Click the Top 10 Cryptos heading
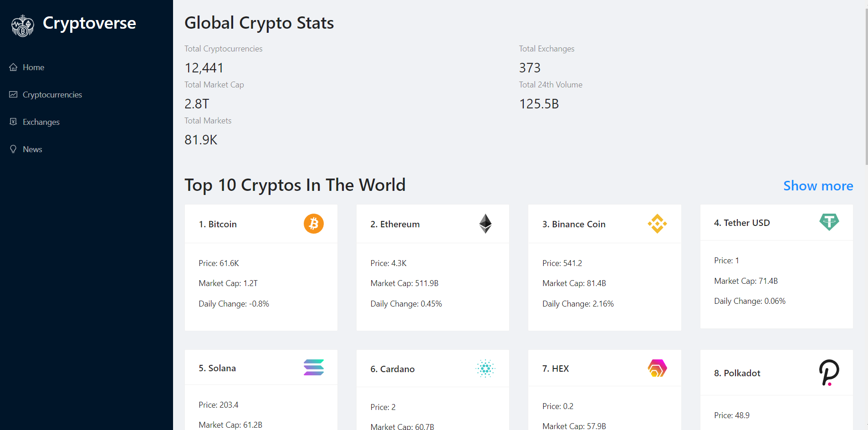 [295, 185]
